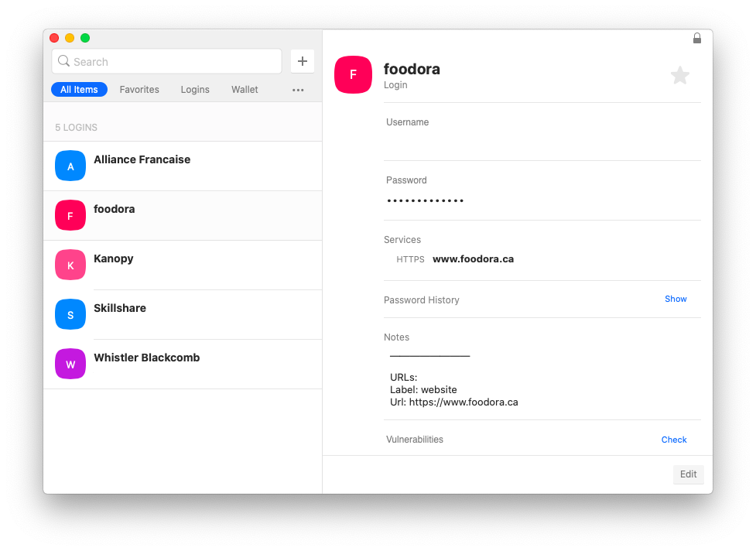The width and height of the screenshot is (756, 551).
Task: Click the Kanopy K avatar icon
Action: click(x=70, y=265)
